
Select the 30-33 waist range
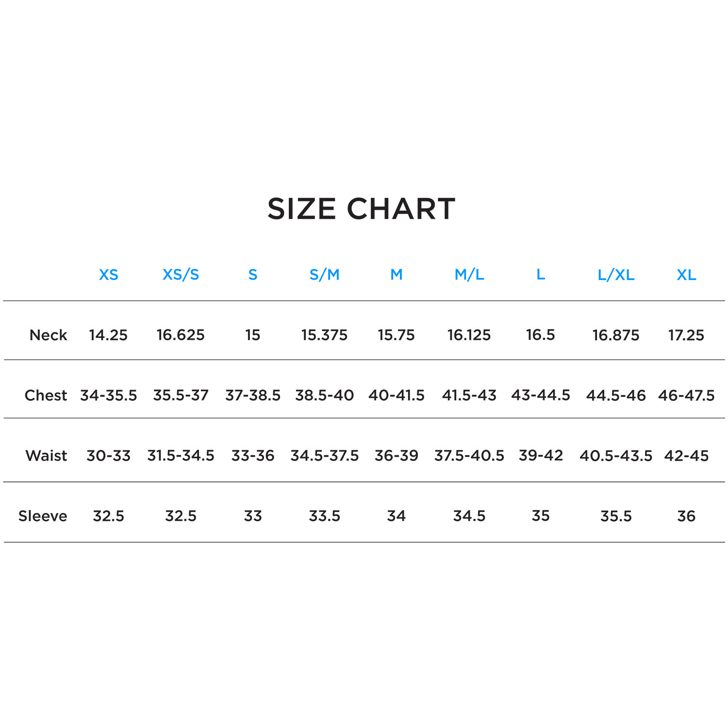[x=108, y=455]
